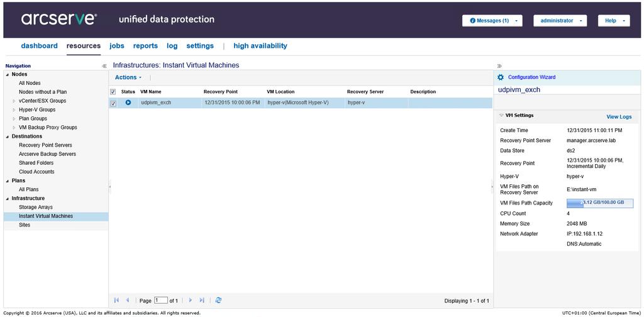Click the udpivm_exch VM name cell
The height and width of the screenshot is (317, 644).
pos(156,103)
